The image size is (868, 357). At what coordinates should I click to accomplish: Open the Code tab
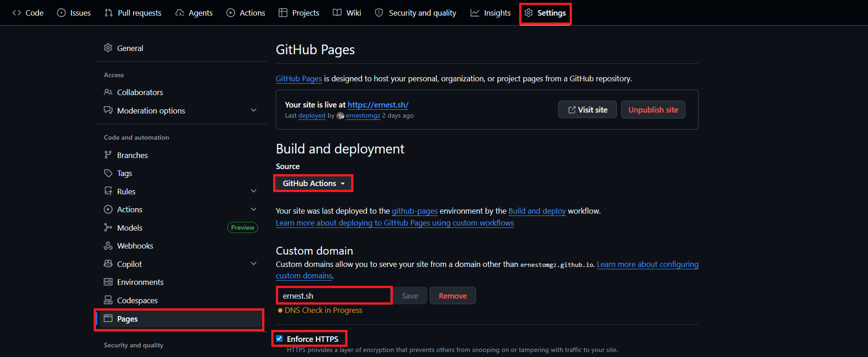(28, 13)
